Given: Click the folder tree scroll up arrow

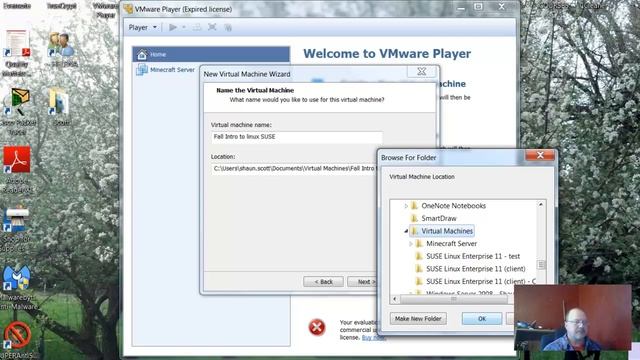Looking at the screenshot, I should click(541, 204).
